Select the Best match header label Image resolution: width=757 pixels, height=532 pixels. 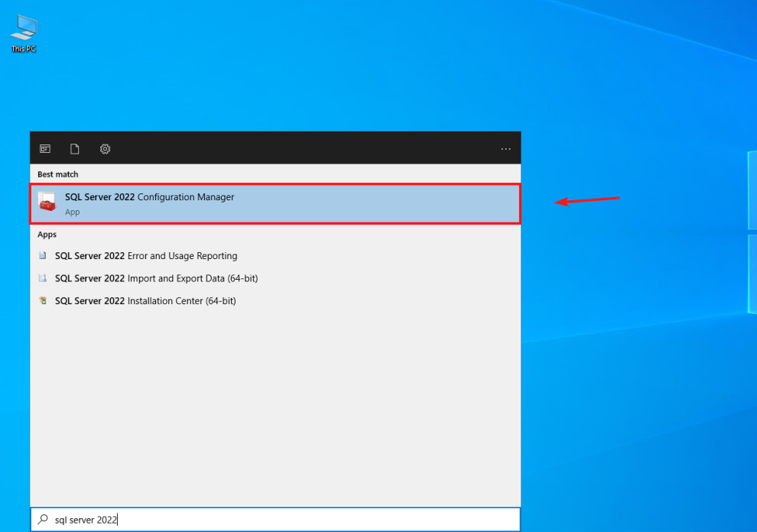coord(57,174)
